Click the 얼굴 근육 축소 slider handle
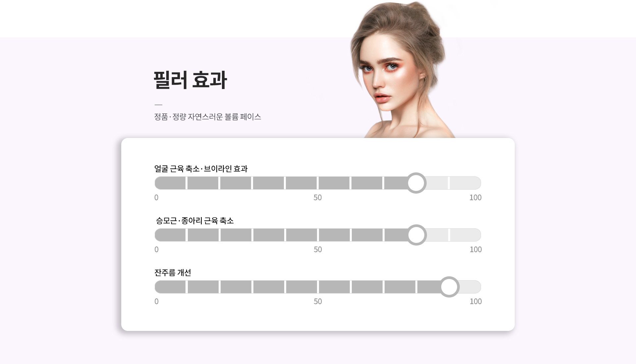 (416, 183)
